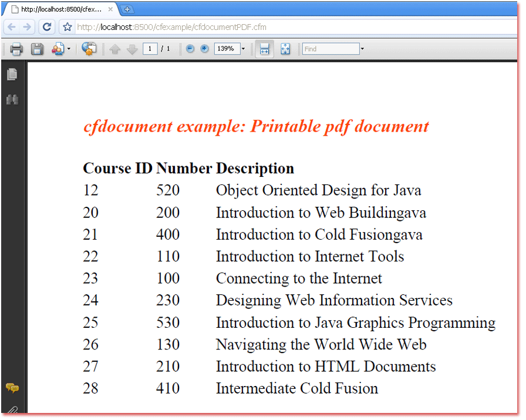The image size is (526, 420).
Task: Click Introduction to Internet Tools text
Action: (310, 257)
